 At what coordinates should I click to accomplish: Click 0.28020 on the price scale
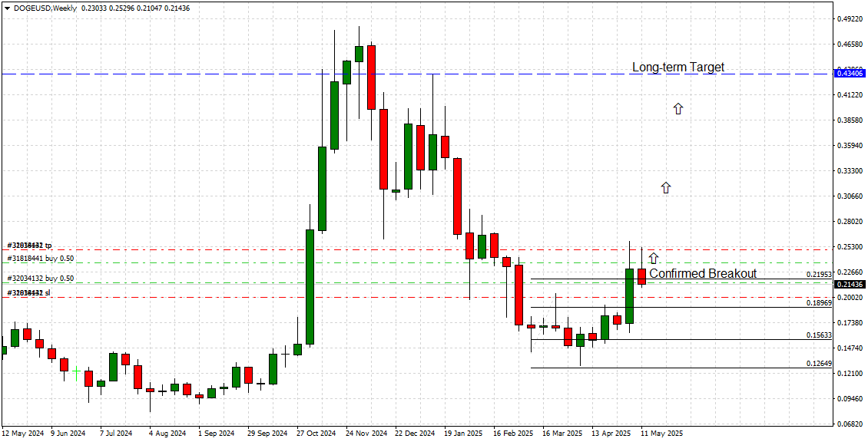pos(851,222)
